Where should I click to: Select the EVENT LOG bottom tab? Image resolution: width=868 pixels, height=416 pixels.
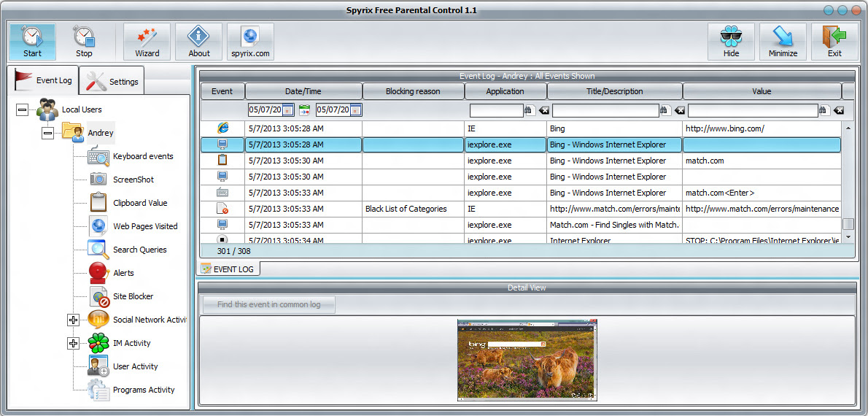point(228,269)
